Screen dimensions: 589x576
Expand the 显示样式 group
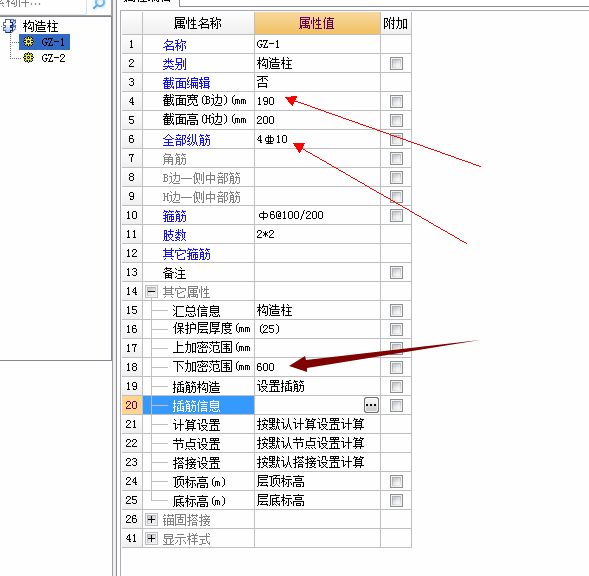(151, 538)
